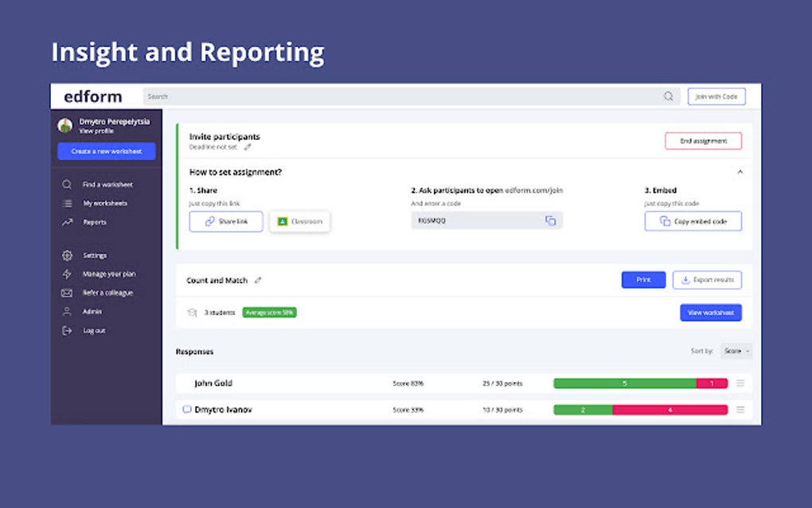
Task: Open Find a worksheet menu item
Action: coord(107,185)
